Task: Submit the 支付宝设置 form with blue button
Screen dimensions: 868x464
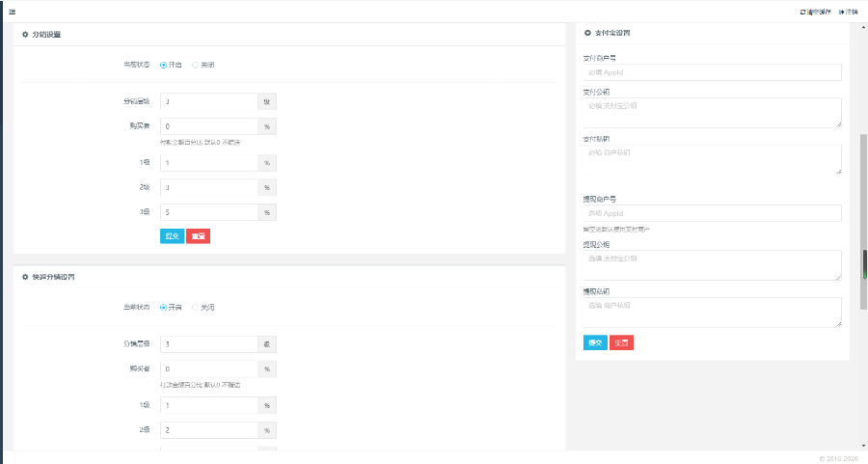Action: (x=595, y=342)
